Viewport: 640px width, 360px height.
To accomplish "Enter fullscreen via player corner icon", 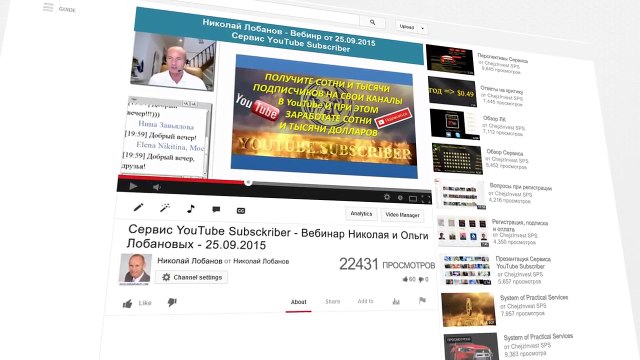I will click(x=426, y=199).
